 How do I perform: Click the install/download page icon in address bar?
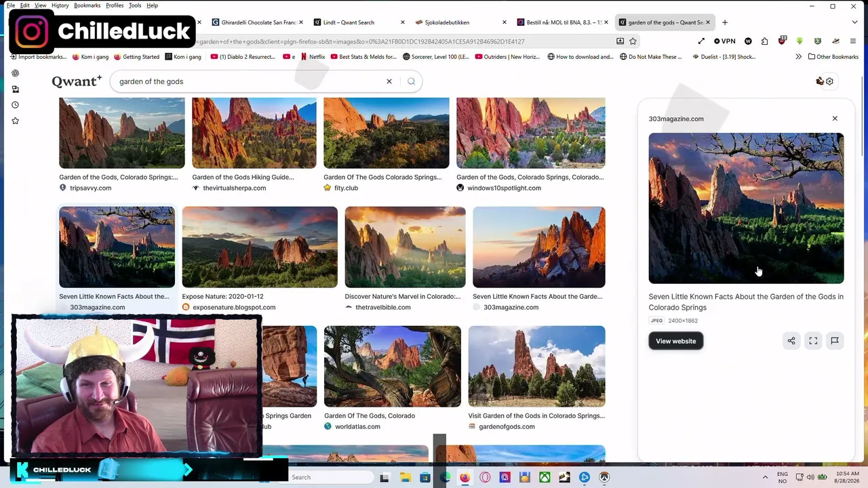tap(620, 41)
